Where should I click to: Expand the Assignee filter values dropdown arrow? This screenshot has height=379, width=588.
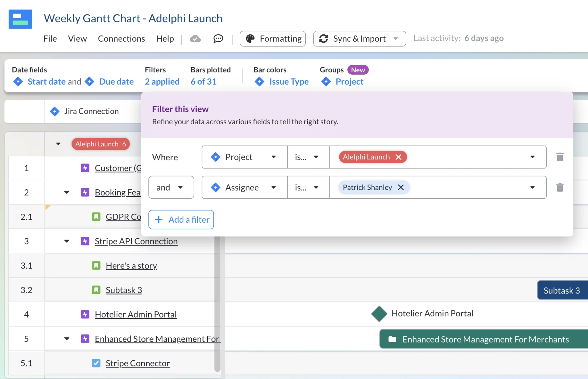tap(533, 187)
